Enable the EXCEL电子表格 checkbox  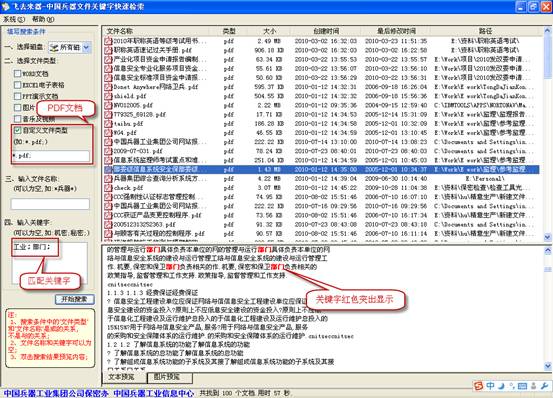(x=17, y=85)
